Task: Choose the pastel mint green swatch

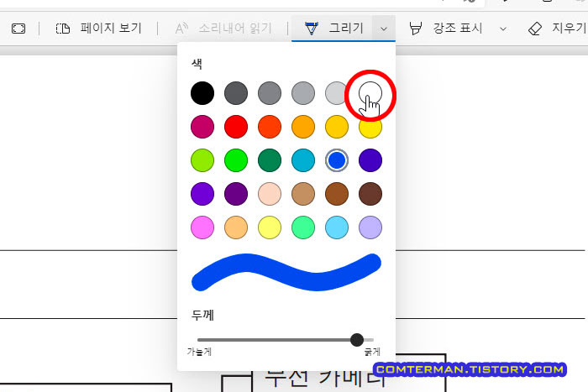Action: 303,227
